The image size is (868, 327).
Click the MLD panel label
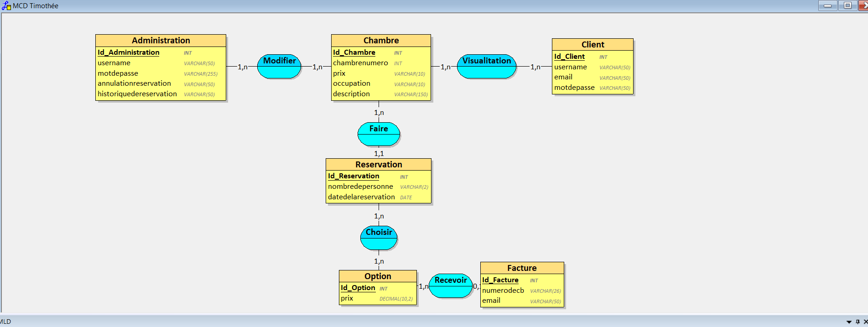click(x=5, y=322)
